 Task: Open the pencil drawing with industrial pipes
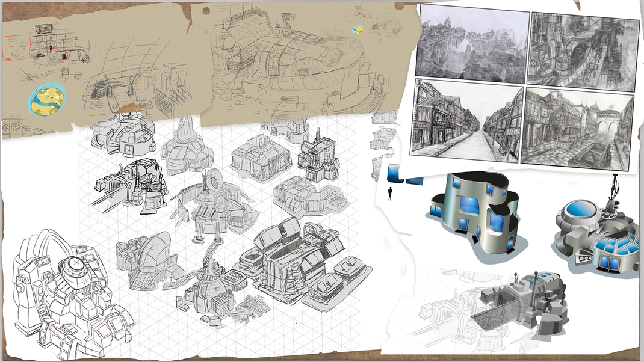coord(584,52)
